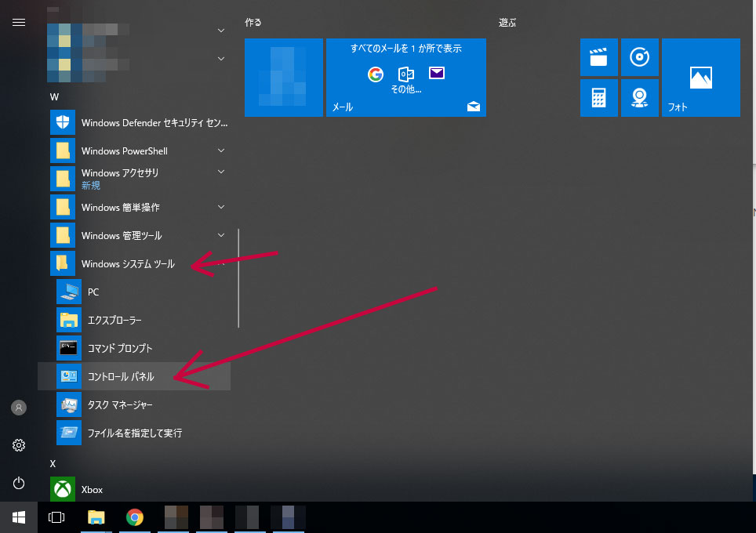
Task: Expand Windows PowerShell chevron
Action: [221, 150]
